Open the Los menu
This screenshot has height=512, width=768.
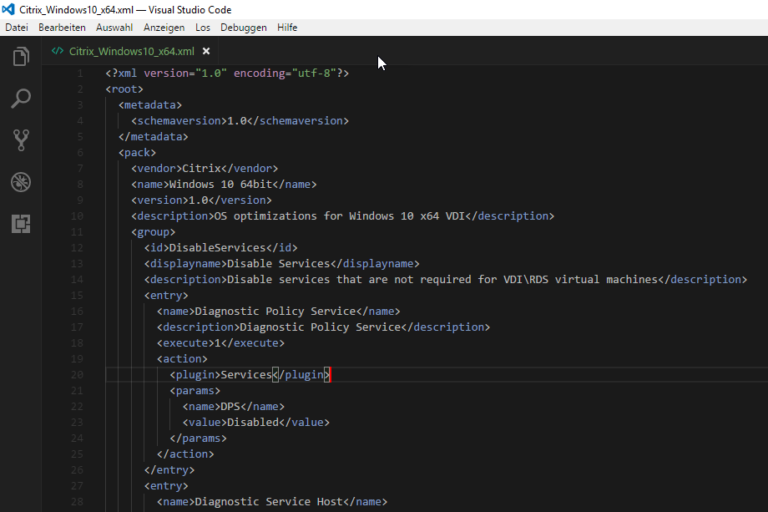(203, 27)
